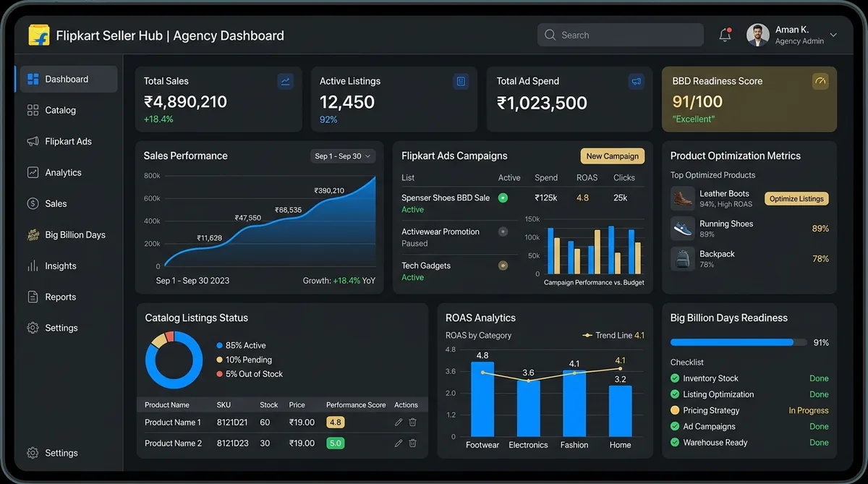This screenshot has height=484, width=868.
Task: Click the Total Sales trend icon
Action: (x=285, y=81)
